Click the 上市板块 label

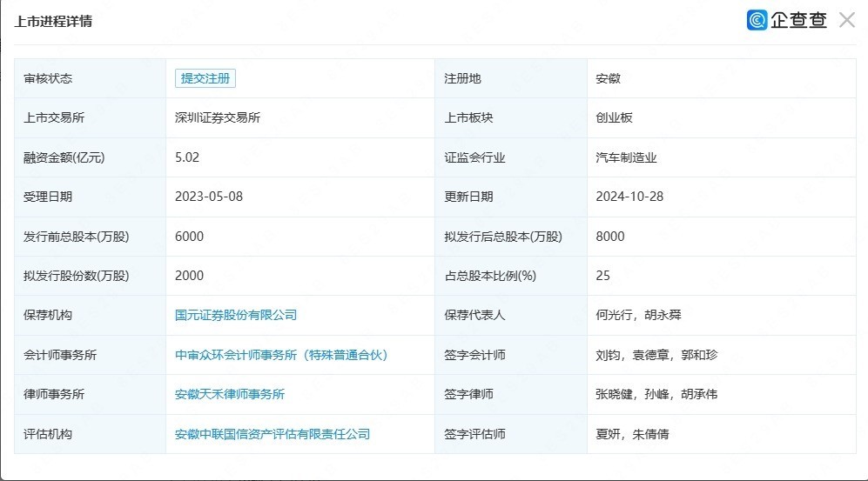(x=468, y=117)
